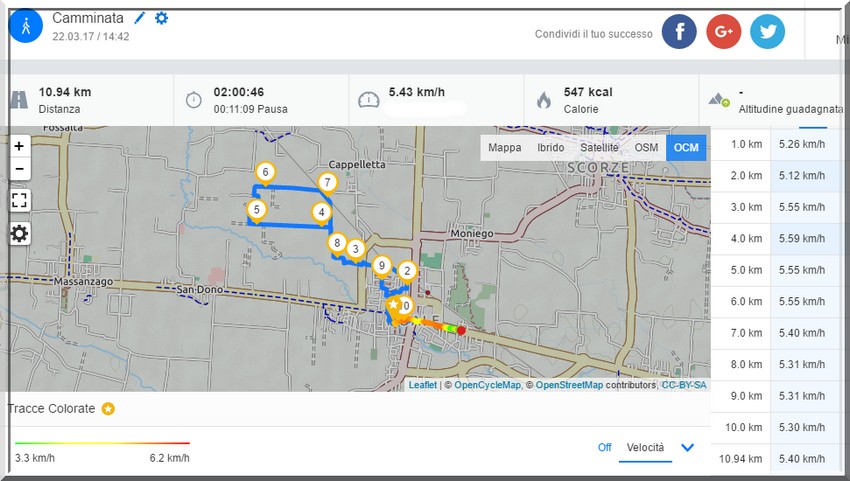Click the red end point on the route
Screen dimensions: 850x481
[x=461, y=330]
